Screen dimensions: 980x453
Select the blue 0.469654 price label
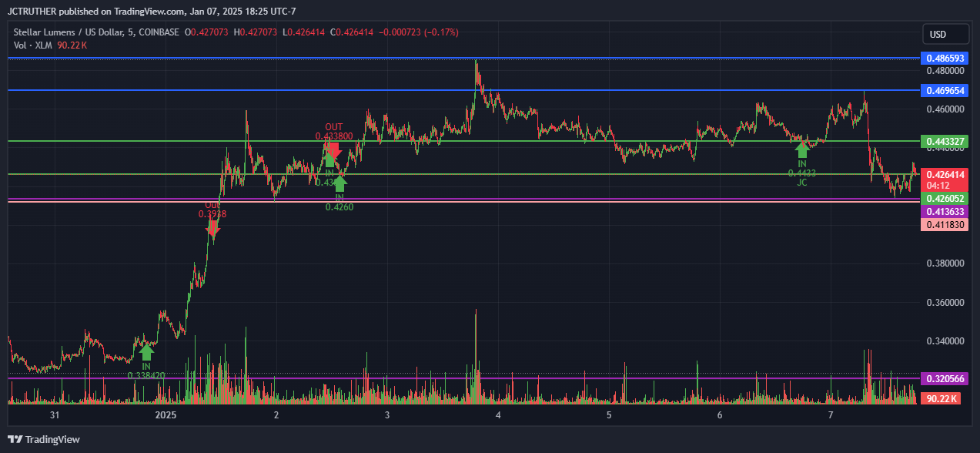tap(944, 90)
